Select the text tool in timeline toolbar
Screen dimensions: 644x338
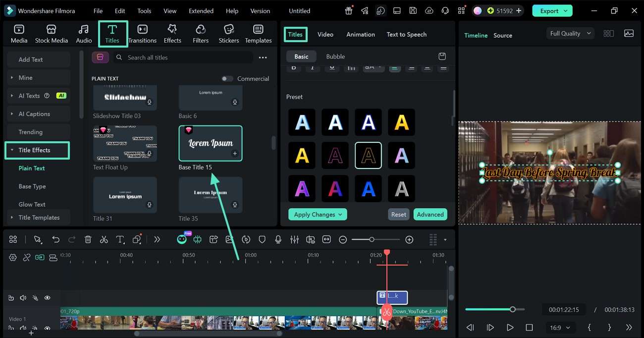coord(120,239)
